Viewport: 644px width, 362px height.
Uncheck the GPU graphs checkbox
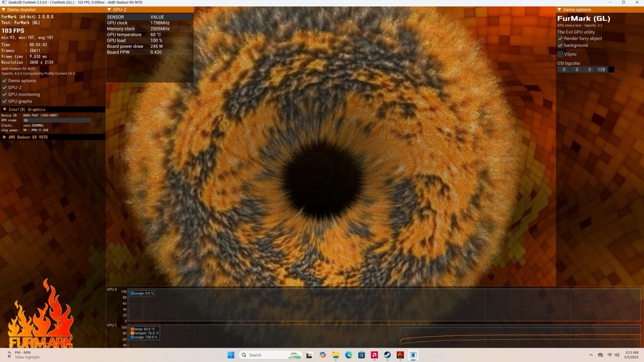5,101
